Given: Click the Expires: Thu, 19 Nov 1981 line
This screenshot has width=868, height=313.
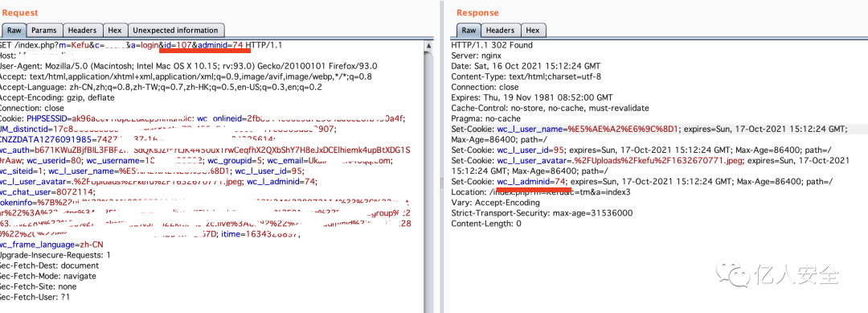Looking at the screenshot, I should (532, 98).
